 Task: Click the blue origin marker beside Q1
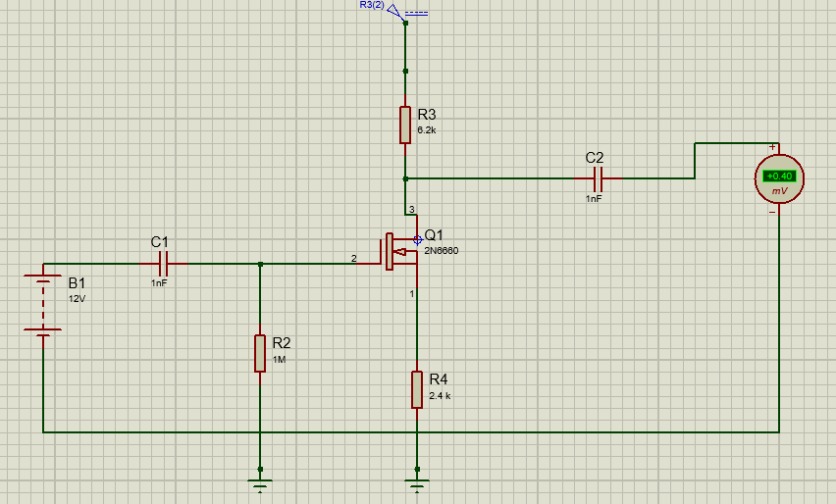[x=417, y=240]
